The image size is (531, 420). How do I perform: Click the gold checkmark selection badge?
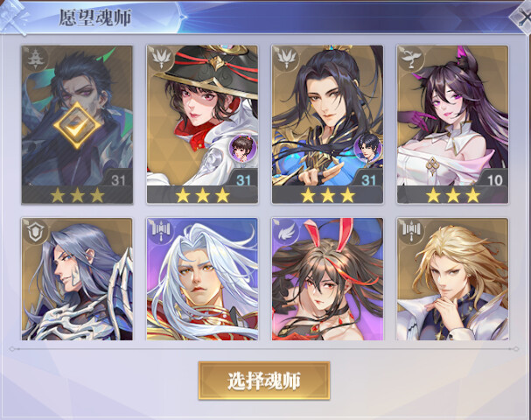[x=77, y=125]
